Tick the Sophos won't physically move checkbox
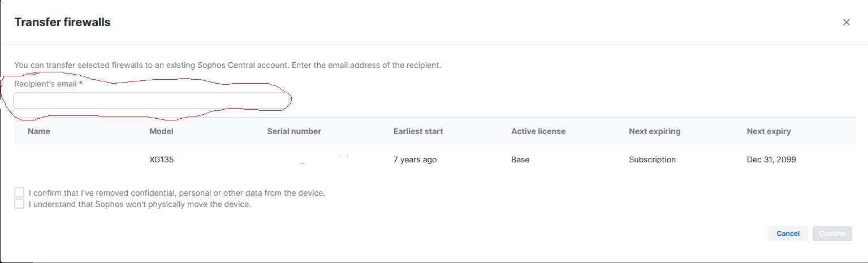Image resolution: width=868 pixels, height=263 pixels. (x=19, y=204)
